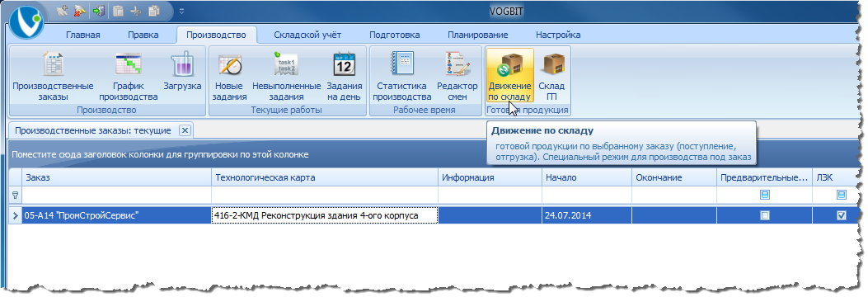Open Невыполненные задания
This screenshot has width=868, height=297.
[286, 76]
